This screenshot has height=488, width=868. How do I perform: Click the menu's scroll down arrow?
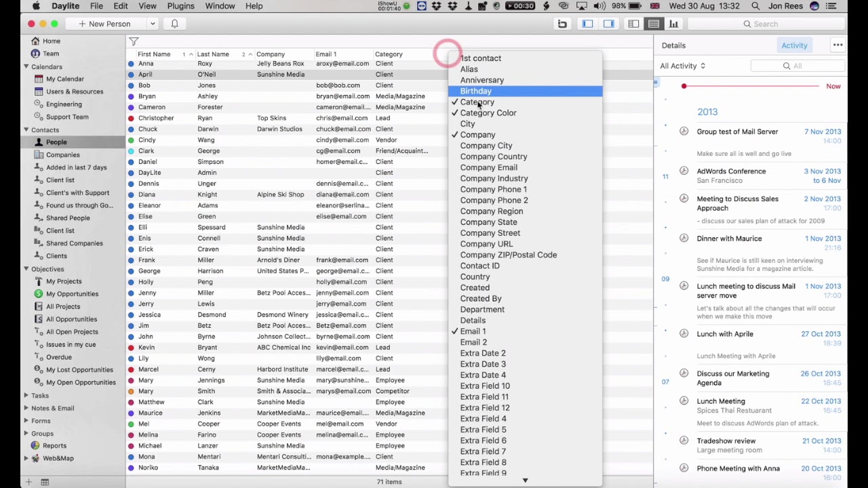coord(525,481)
